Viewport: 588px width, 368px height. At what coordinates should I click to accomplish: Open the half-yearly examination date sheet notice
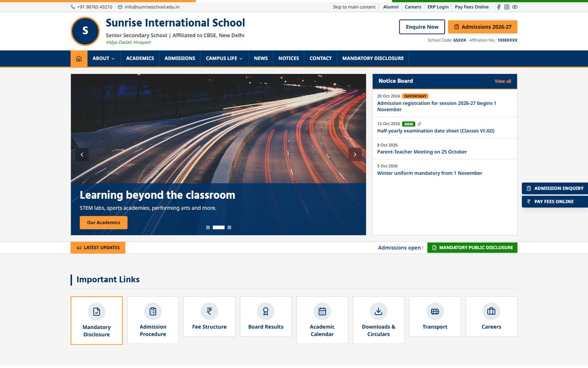436,131
